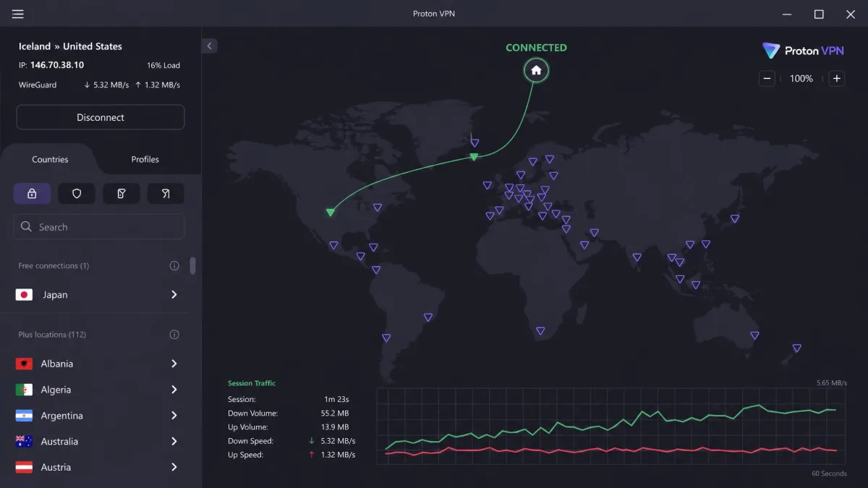This screenshot has height=488, width=868.
Task: Select the Mexico server marker on the map
Action: click(x=333, y=245)
